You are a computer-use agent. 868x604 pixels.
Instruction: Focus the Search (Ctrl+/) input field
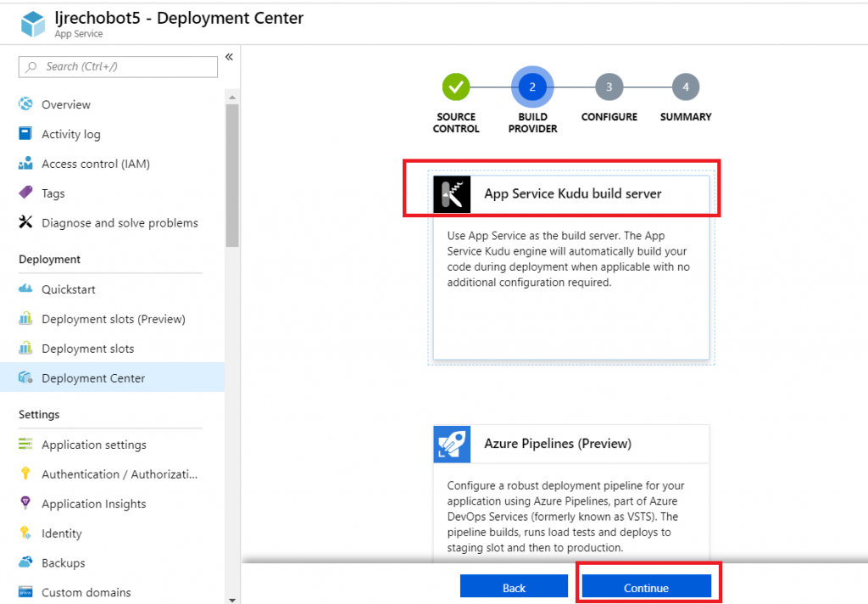click(x=118, y=67)
